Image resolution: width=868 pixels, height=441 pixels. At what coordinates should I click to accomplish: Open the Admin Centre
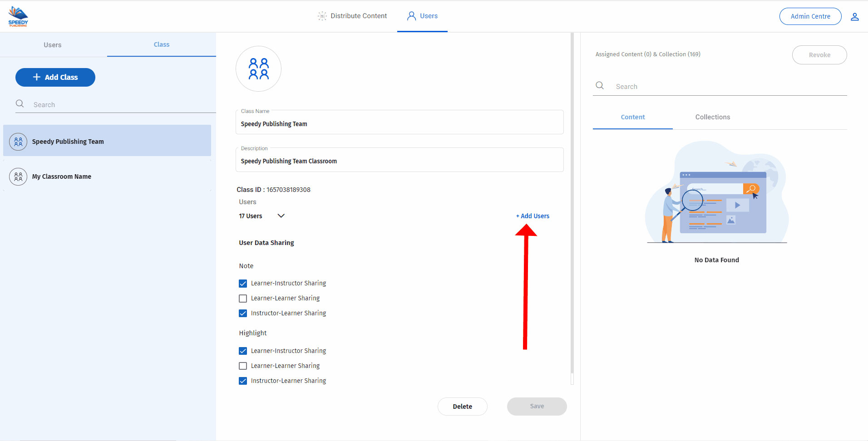810,16
